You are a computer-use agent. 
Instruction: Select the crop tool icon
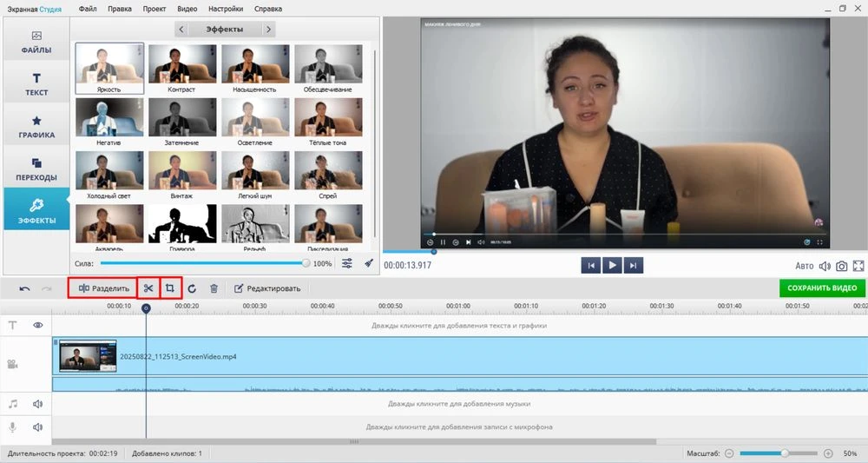[171, 288]
